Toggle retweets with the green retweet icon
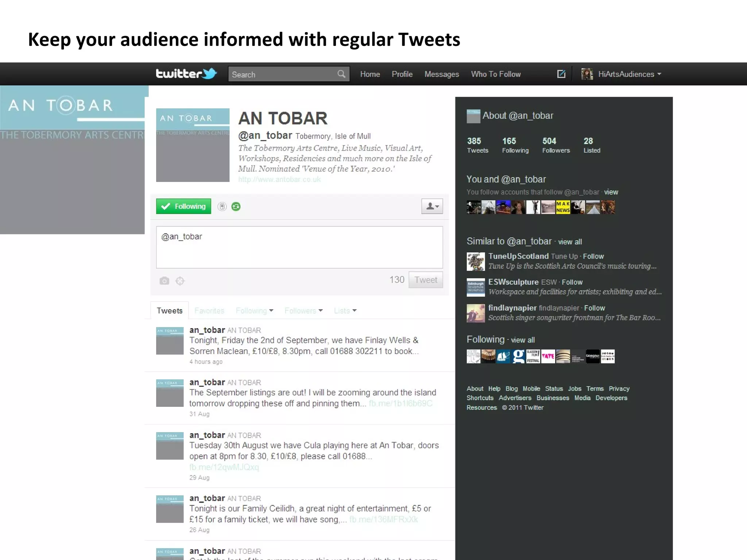 pos(236,207)
